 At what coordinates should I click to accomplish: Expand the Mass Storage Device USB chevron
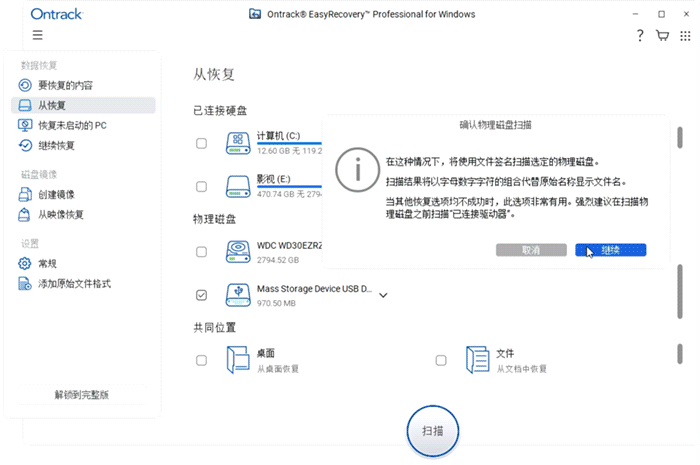point(383,295)
